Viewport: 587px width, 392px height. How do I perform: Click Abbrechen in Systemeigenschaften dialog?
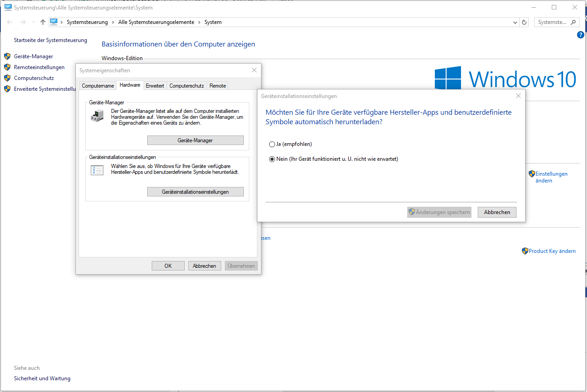(x=205, y=266)
